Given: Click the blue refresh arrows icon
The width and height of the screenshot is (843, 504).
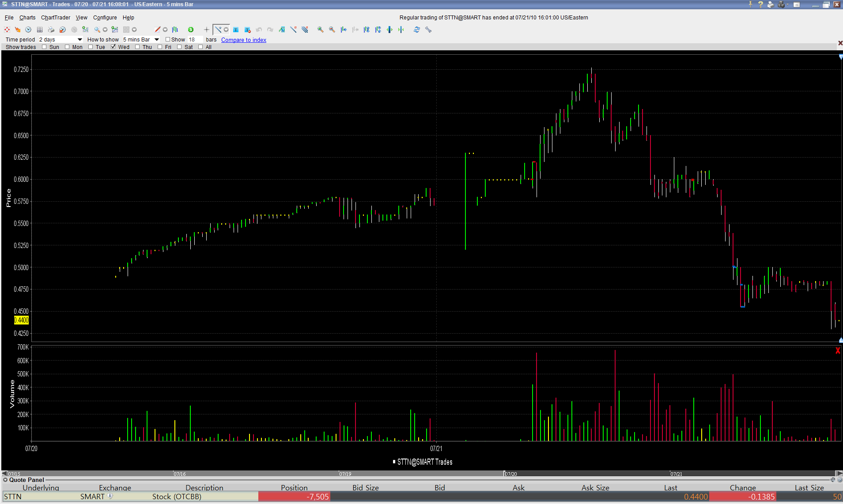Looking at the screenshot, I should click(416, 30).
